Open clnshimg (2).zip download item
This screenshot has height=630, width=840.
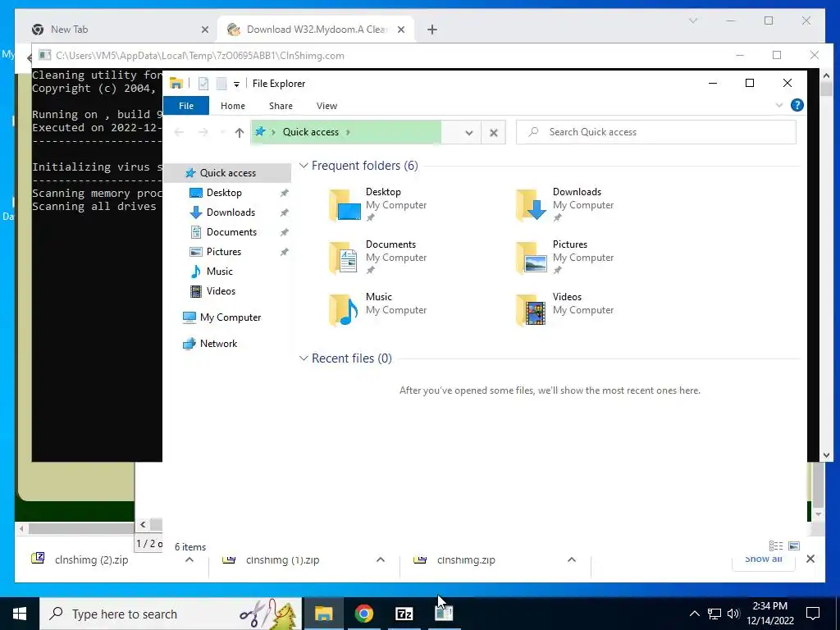point(91,559)
